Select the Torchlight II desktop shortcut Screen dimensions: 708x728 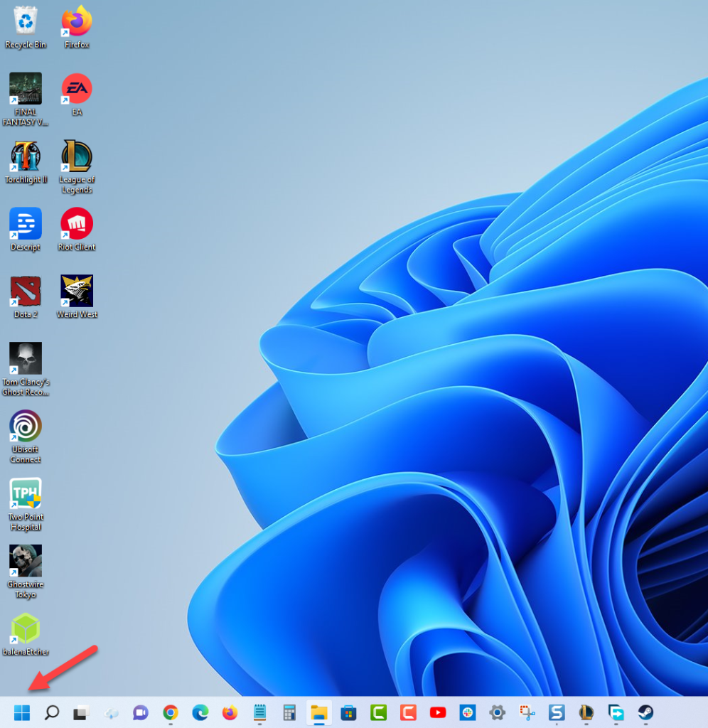pos(26,162)
